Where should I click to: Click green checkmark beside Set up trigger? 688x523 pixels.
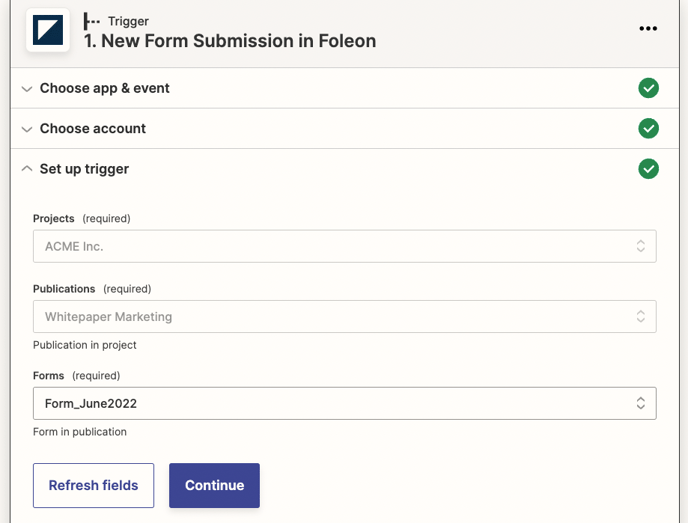(648, 169)
